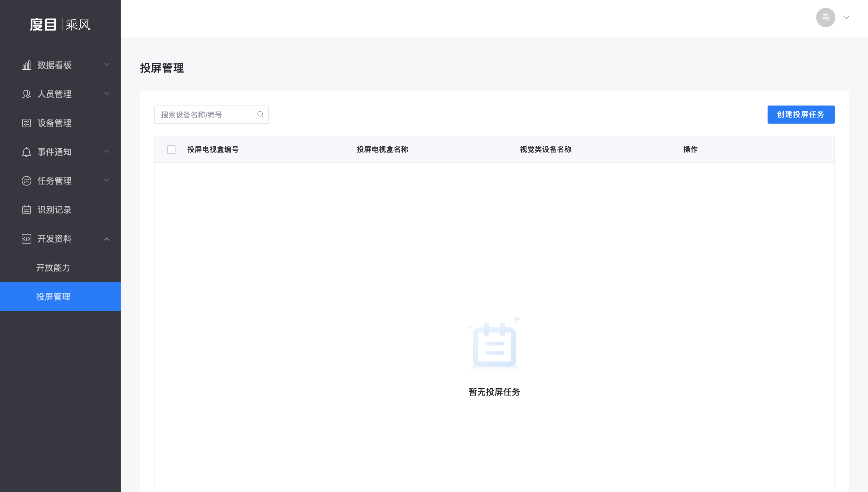Click the 视觉类设备名称 column header
The height and width of the screenshot is (492, 868).
pos(546,149)
